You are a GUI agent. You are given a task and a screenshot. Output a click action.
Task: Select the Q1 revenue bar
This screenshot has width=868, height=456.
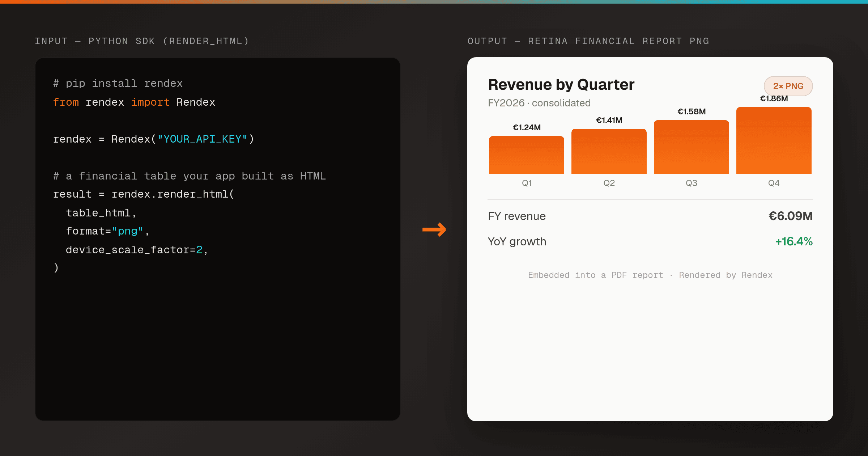coord(527,155)
